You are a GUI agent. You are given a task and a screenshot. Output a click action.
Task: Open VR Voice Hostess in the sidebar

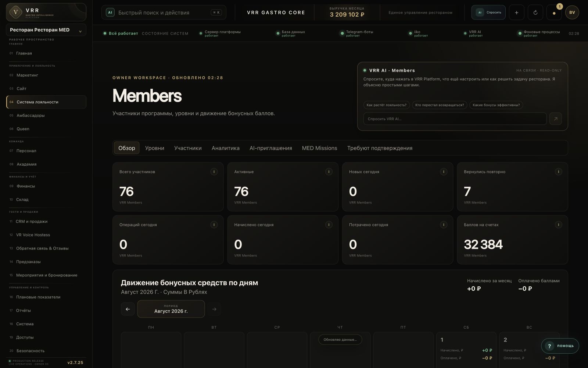pos(46,235)
